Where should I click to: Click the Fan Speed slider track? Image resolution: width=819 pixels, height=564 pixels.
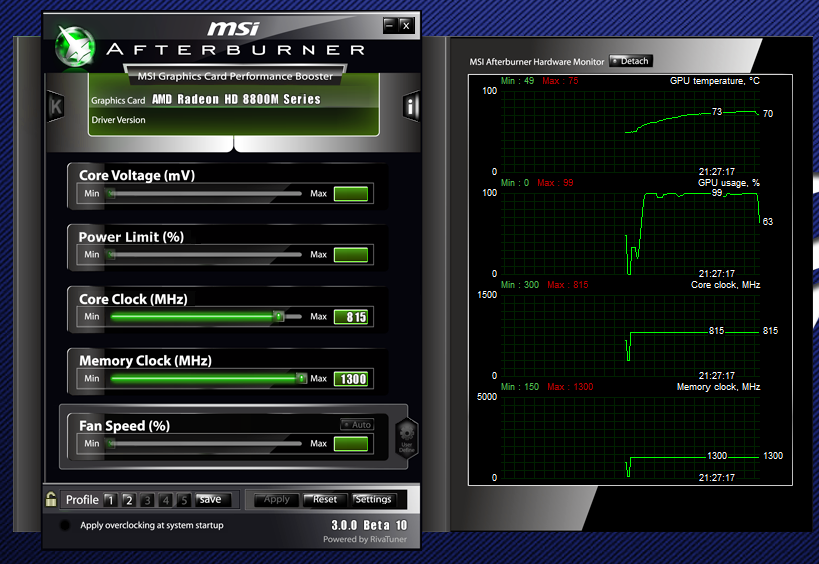(x=206, y=444)
